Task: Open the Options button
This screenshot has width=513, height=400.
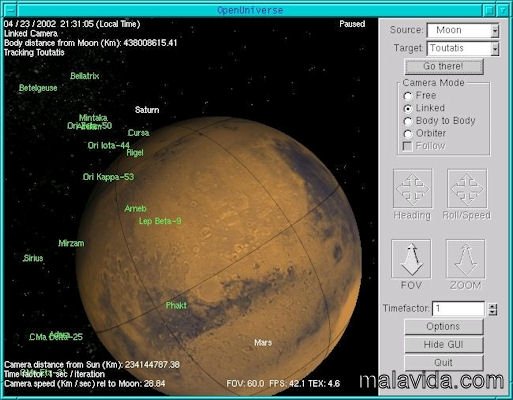Action: click(x=444, y=327)
